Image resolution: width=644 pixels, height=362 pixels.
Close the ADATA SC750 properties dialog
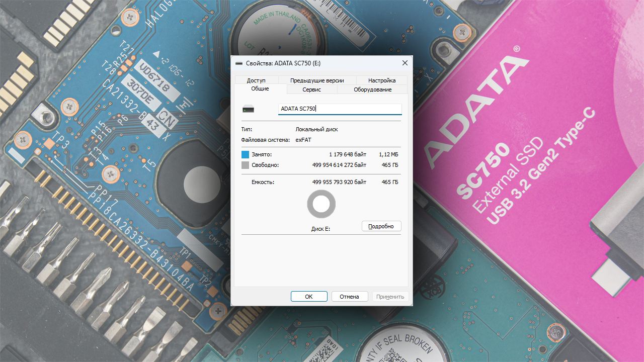click(405, 63)
